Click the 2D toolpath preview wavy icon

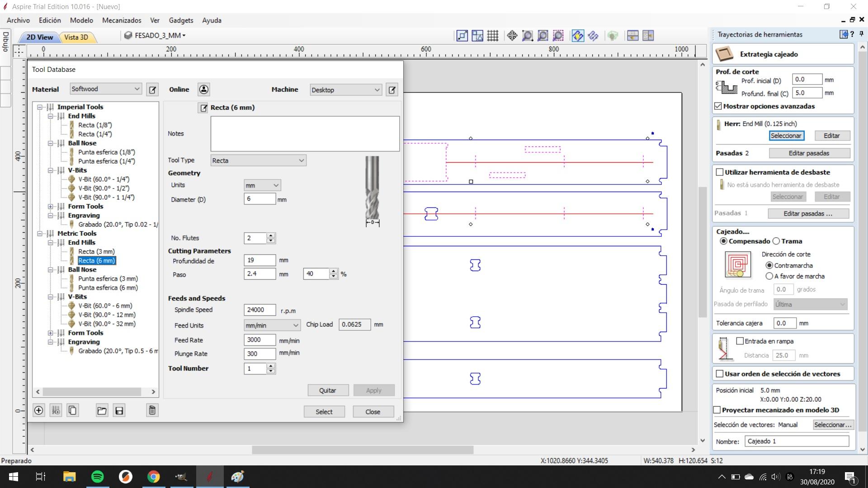[x=593, y=36]
